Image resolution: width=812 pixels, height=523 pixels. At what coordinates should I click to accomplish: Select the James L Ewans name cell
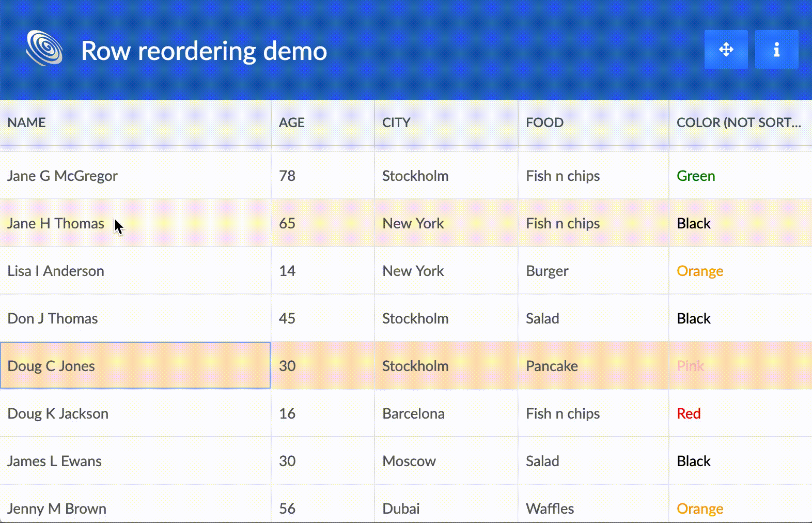click(x=54, y=461)
